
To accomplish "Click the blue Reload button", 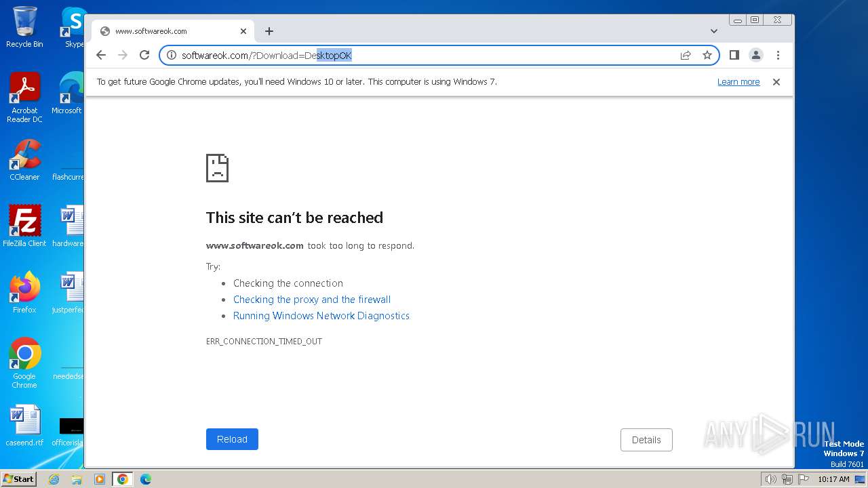I will click(232, 439).
